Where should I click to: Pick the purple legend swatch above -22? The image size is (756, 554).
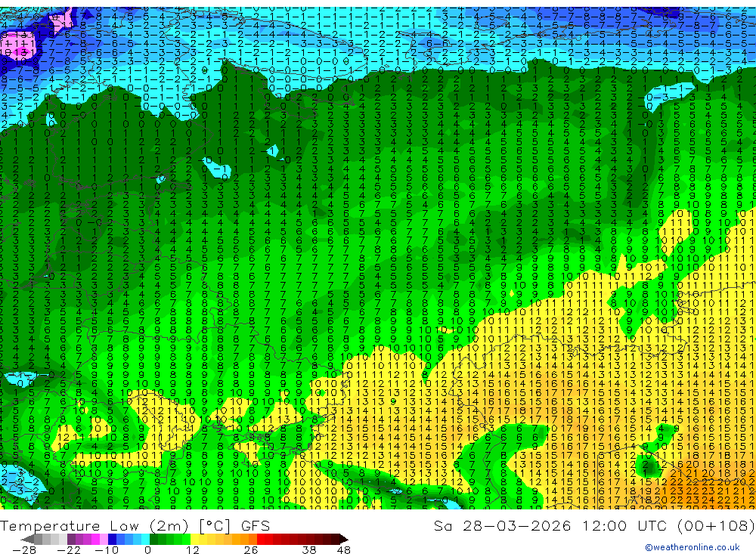pos(71,540)
